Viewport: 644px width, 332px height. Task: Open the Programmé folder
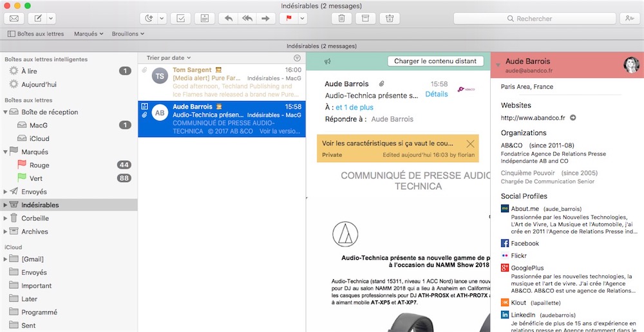[x=69, y=312]
